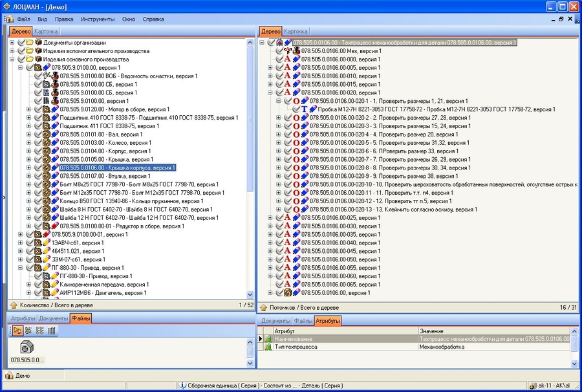Click the info icon in the status bar

point(183,386)
